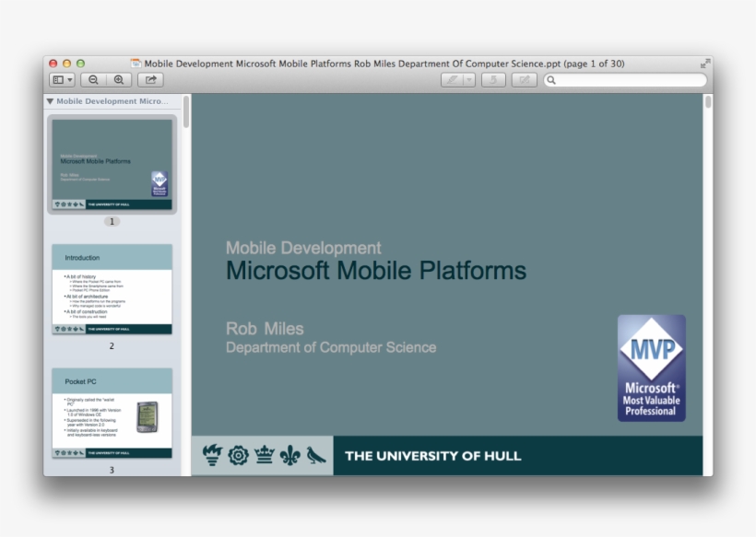Click the rotate button in toolbar

493,80
